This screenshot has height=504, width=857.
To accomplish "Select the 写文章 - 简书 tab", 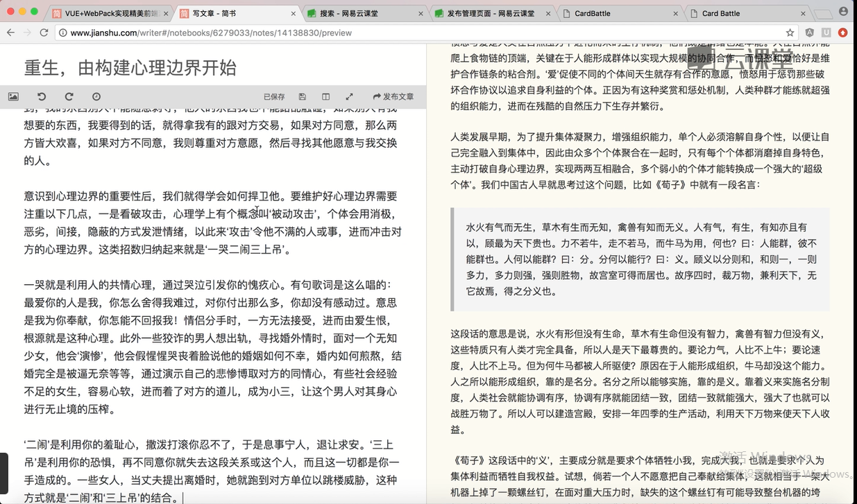I will 236,13.
